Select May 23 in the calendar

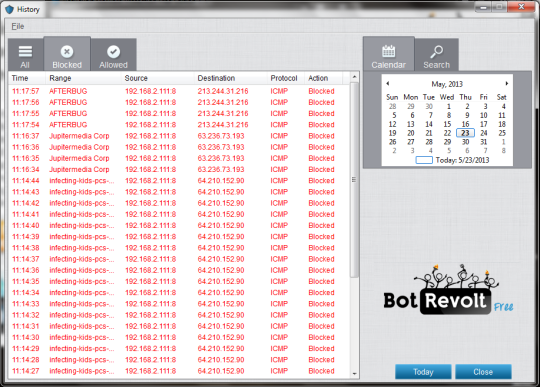click(x=465, y=133)
